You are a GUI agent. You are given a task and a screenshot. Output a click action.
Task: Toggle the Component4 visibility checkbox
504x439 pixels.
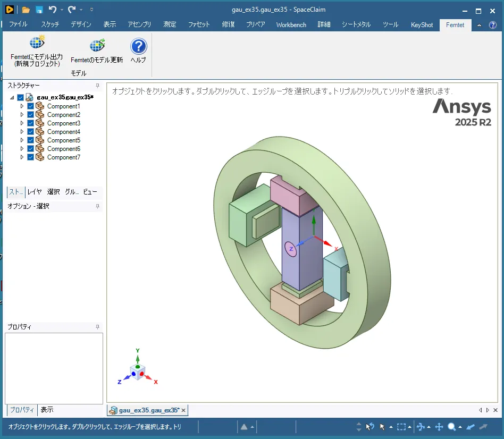click(30, 131)
